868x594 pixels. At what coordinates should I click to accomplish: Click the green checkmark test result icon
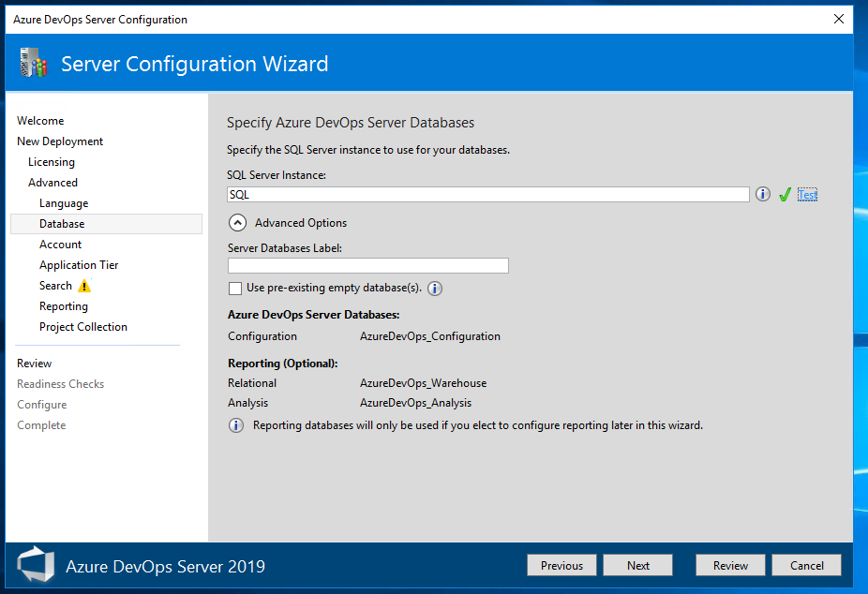(785, 194)
